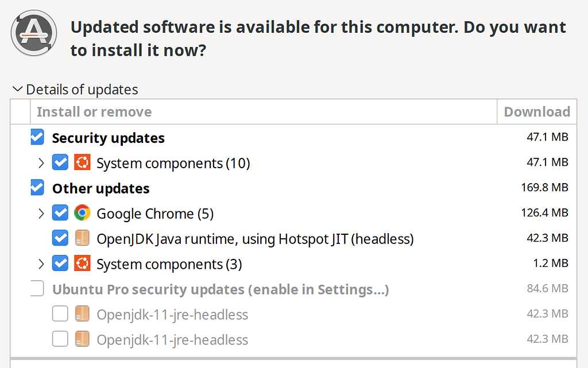Click the Ubuntu icon beside System components (10)
This screenshot has width=588, height=368.
82,163
